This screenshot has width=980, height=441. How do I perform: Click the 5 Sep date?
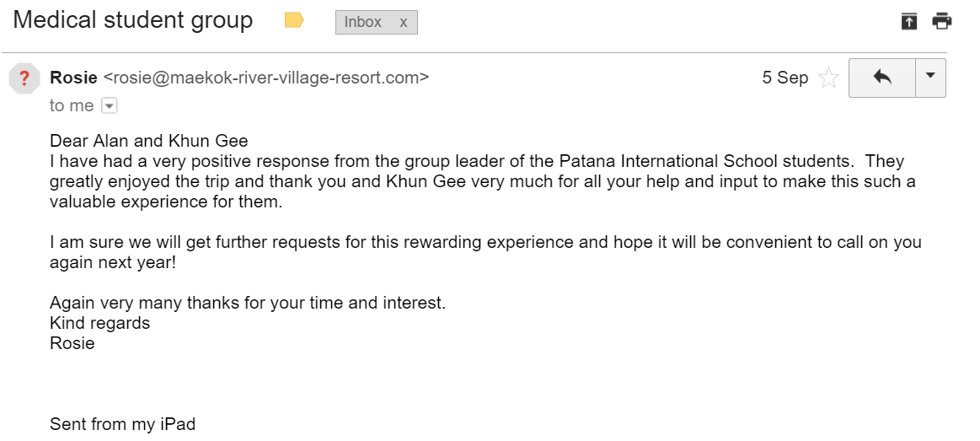[785, 78]
